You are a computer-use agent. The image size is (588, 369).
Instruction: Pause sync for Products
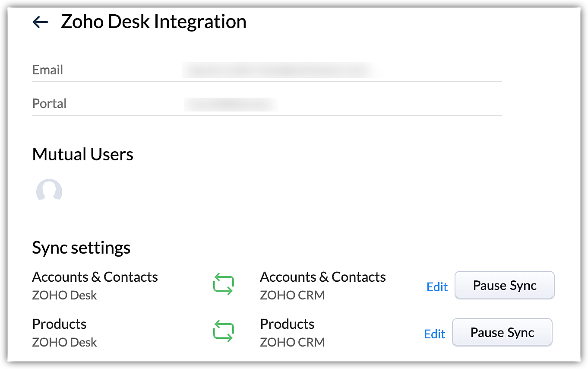[x=502, y=332]
